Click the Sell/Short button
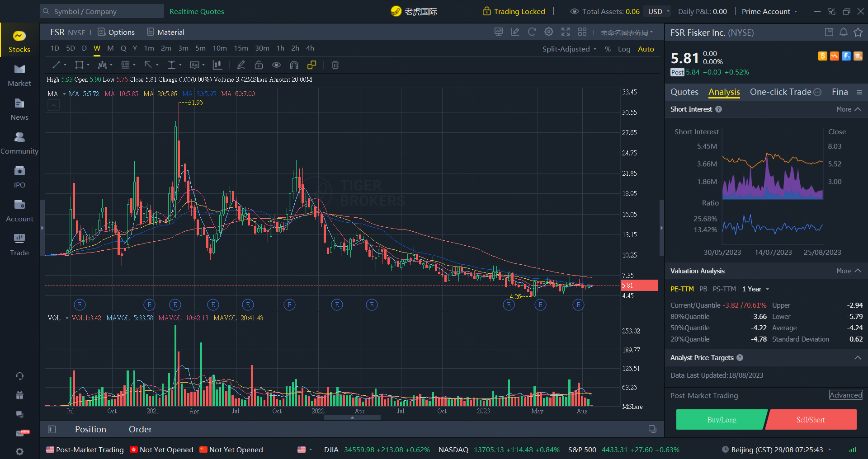 pos(811,420)
